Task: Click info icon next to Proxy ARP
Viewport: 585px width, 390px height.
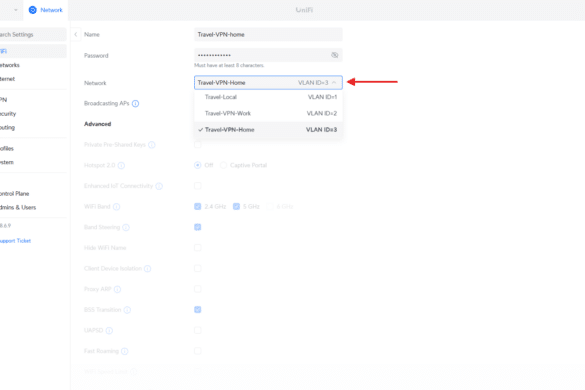Action: pyautogui.click(x=118, y=289)
